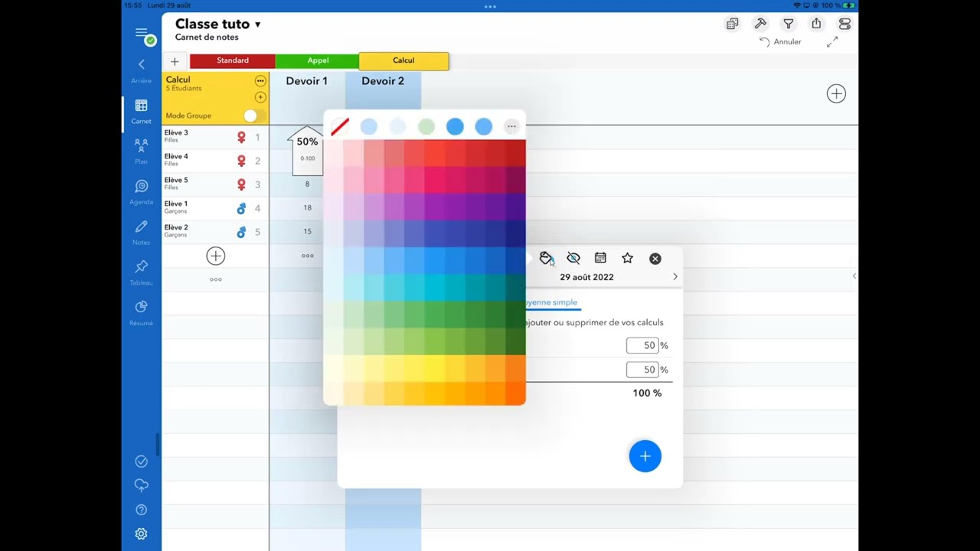Screen dimensions: 980x551
Task: Switch to the Standard tab
Action: click(233, 60)
